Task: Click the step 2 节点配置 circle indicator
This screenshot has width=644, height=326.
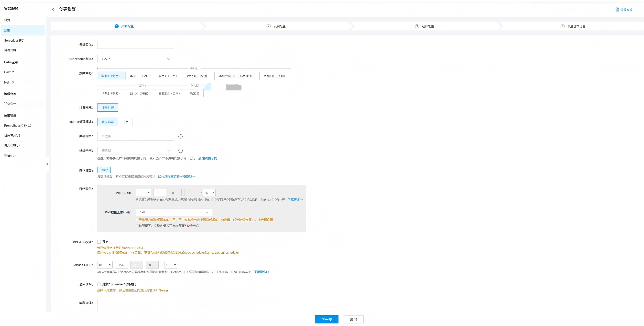Action: [268, 26]
